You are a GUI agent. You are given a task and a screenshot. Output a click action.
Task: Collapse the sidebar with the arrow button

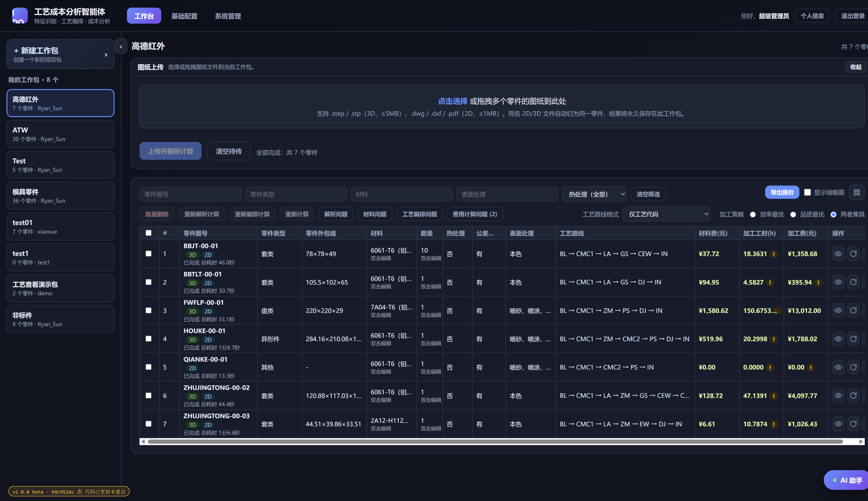click(121, 46)
